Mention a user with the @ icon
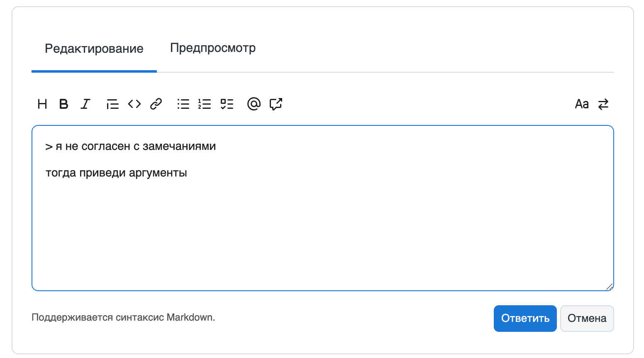Viewport: 644px width, 358px height. pyautogui.click(x=254, y=104)
